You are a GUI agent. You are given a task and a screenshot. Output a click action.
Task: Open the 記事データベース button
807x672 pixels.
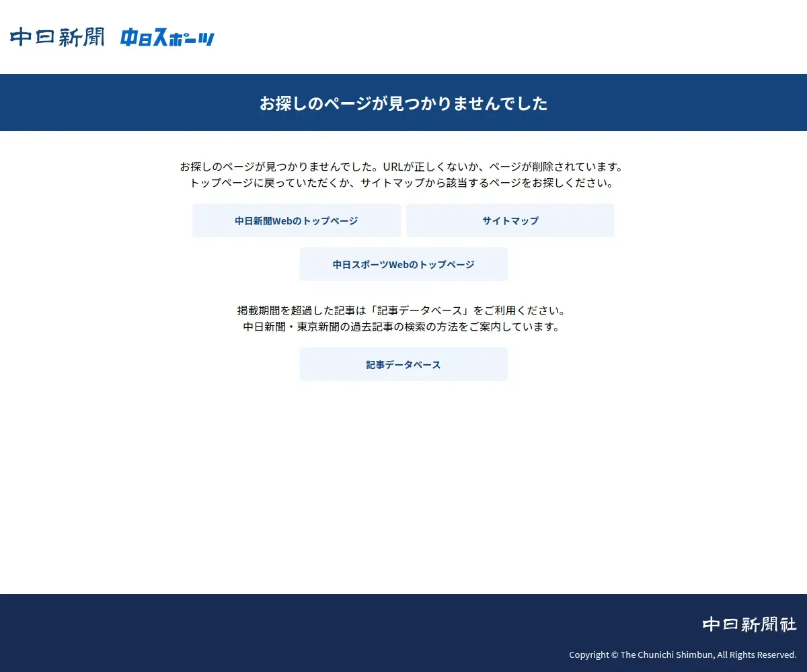403,364
